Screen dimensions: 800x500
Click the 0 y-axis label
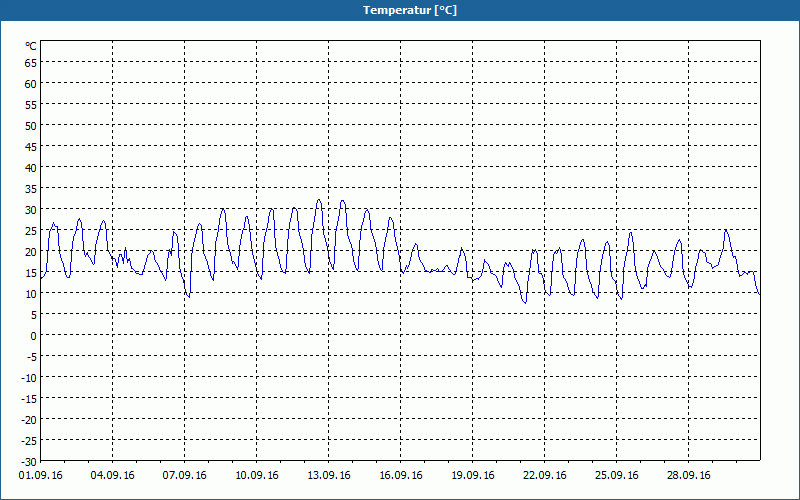(34, 336)
